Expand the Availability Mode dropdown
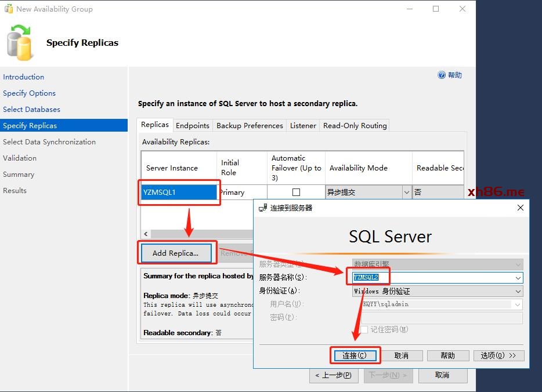Screen dimensions: 542x392 pos(406,193)
